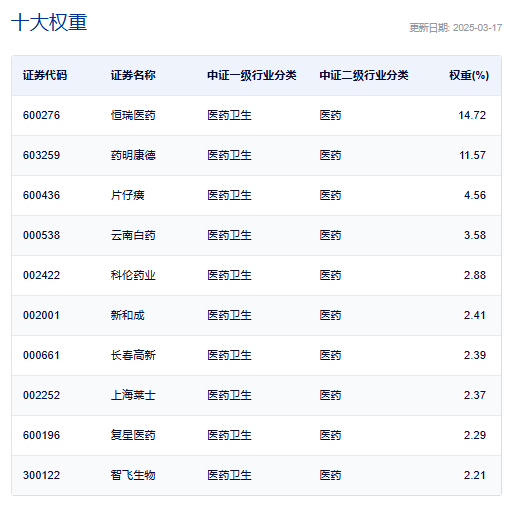The height and width of the screenshot is (511, 514).
Task: Select security code 002252
Action: (x=41, y=395)
